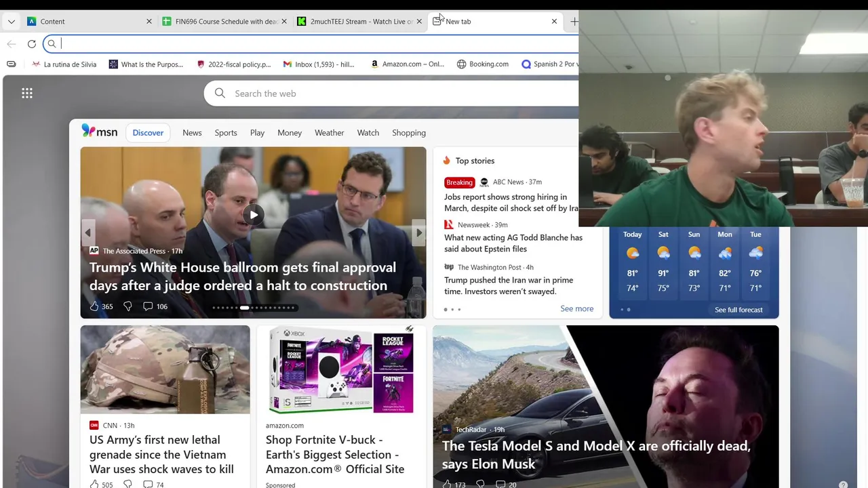Click See more under Top stories
Viewport: 868px width, 488px height.
coord(577,308)
